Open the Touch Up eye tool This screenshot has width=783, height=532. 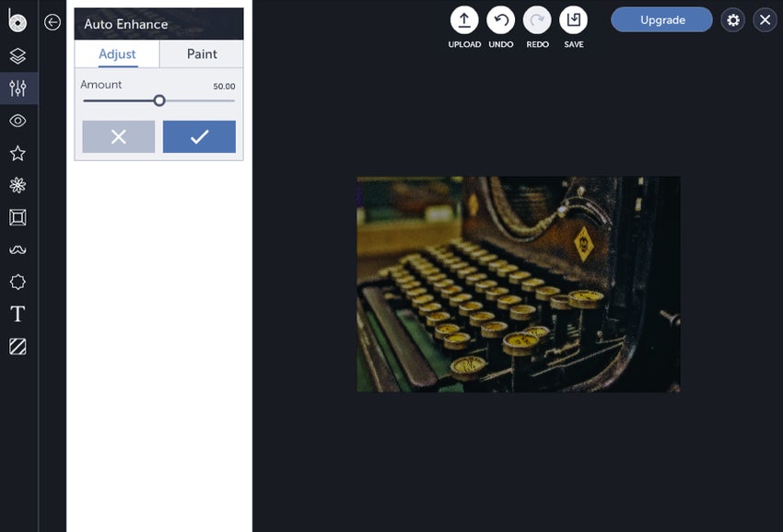[x=18, y=121]
